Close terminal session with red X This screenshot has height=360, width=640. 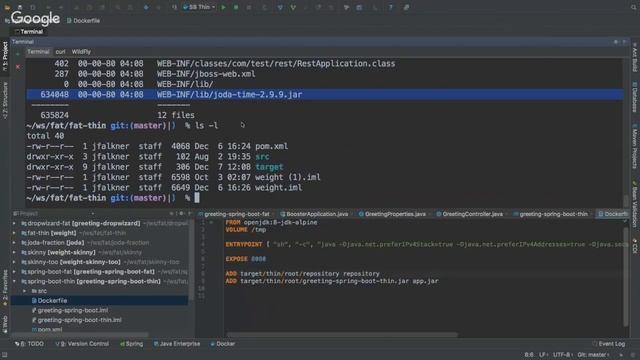tap(18, 66)
